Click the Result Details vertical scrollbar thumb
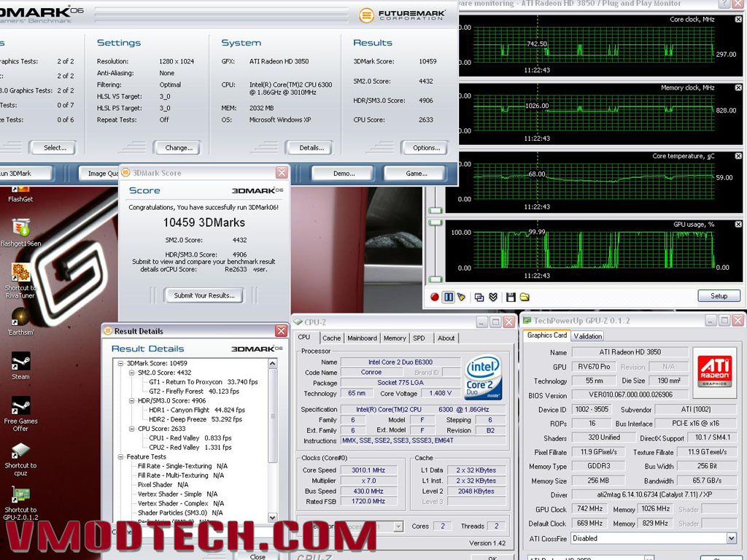Screen dimensions: 747x560 coord(273,415)
